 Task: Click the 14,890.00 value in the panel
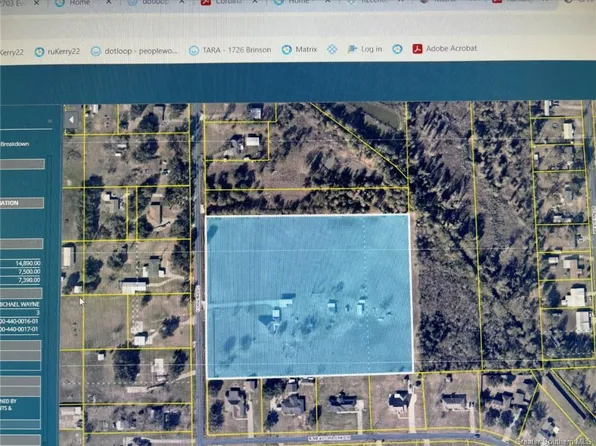28,263
